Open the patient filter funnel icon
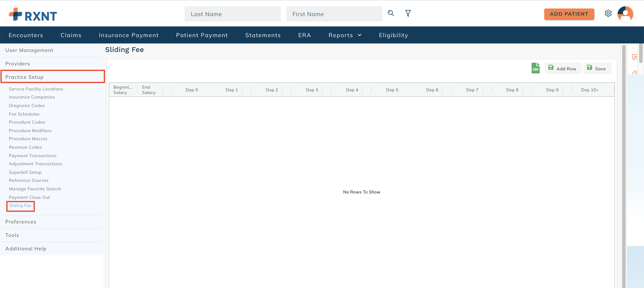Viewport: 644px width, 288px height. (408, 13)
